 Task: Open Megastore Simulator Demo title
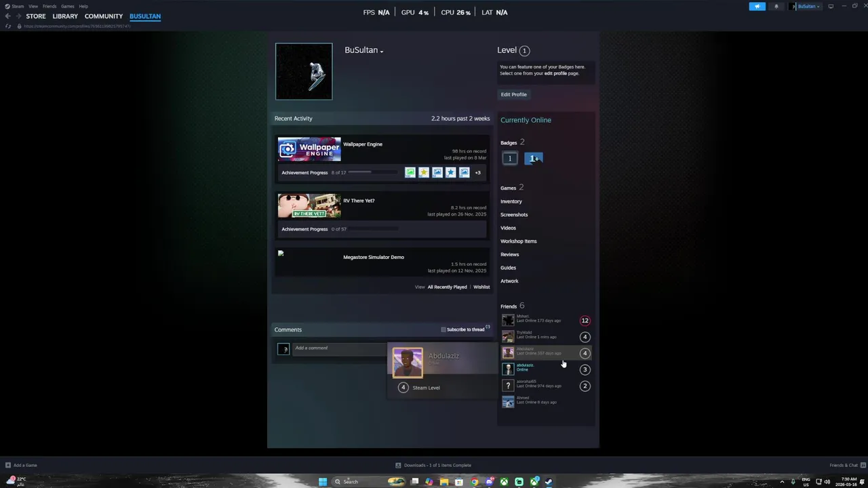pyautogui.click(x=374, y=257)
